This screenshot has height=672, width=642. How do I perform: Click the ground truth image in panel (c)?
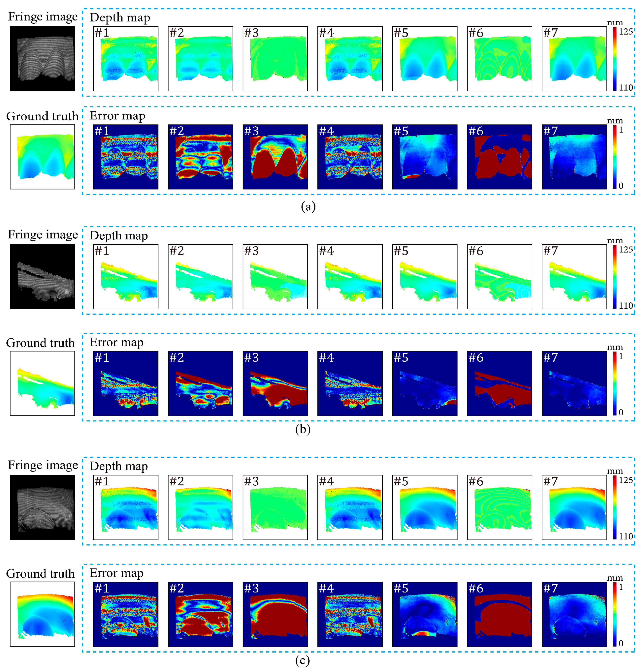(42, 614)
